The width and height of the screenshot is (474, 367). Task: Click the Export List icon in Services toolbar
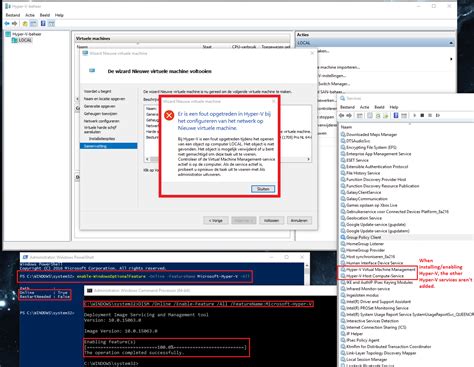[386, 115]
